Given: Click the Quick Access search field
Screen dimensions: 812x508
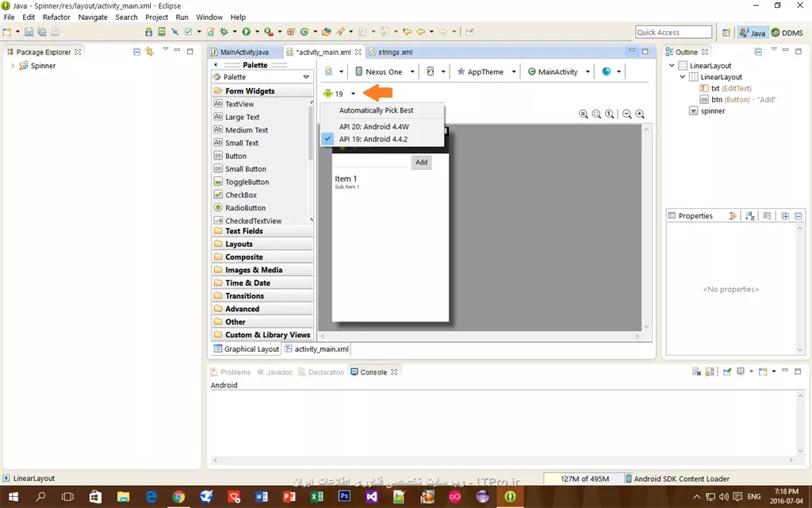Looking at the screenshot, I should tap(673, 32).
